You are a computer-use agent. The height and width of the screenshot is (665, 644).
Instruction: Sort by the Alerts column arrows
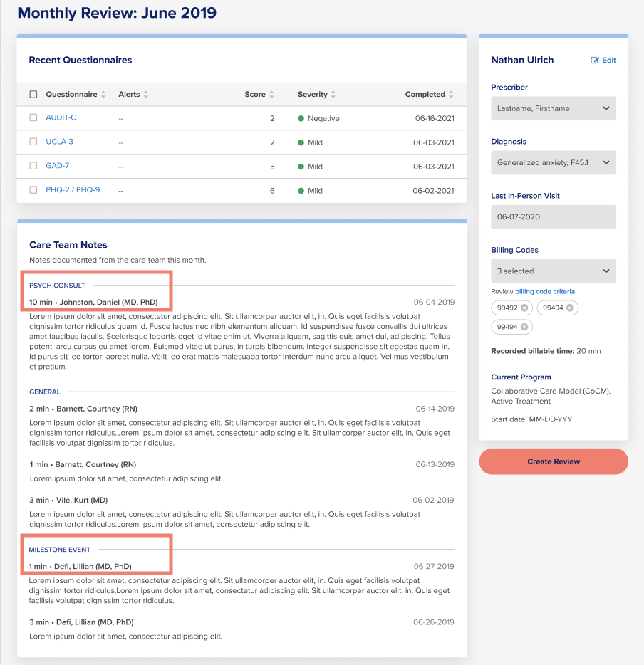pos(145,94)
